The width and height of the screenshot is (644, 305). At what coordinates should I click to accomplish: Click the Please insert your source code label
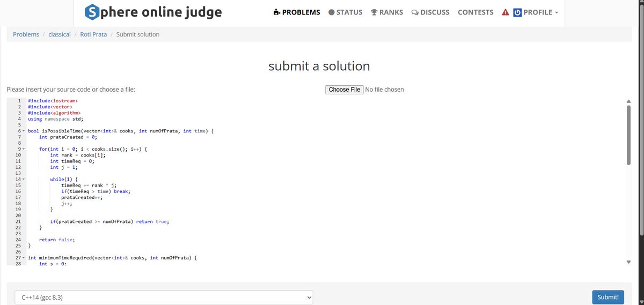coord(71,90)
